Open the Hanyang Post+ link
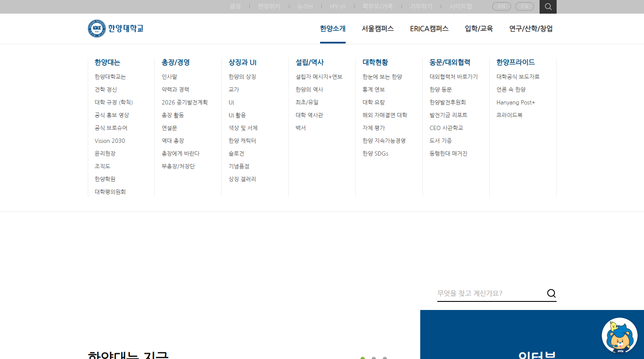 pyautogui.click(x=516, y=102)
